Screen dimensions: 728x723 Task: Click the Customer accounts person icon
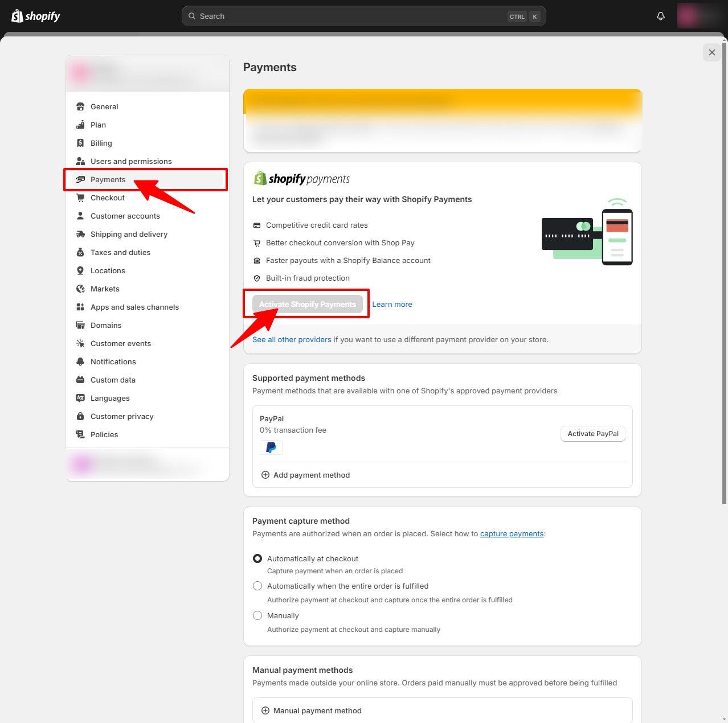click(80, 216)
